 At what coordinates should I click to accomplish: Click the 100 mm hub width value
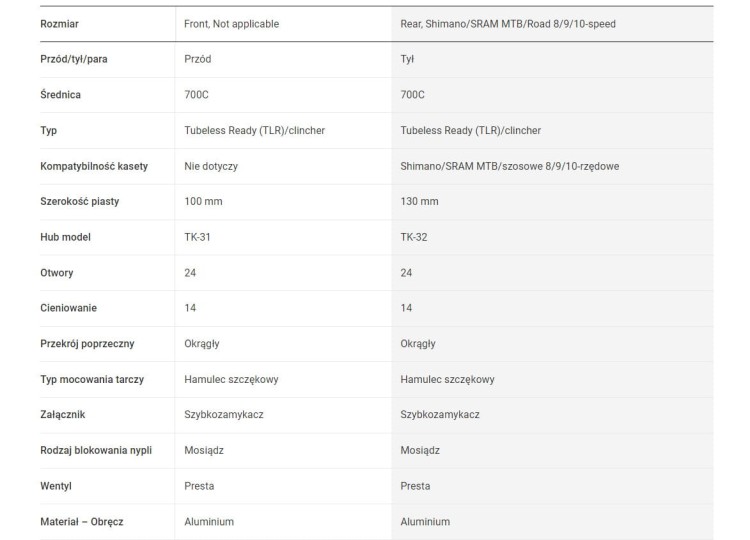click(203, 201)
